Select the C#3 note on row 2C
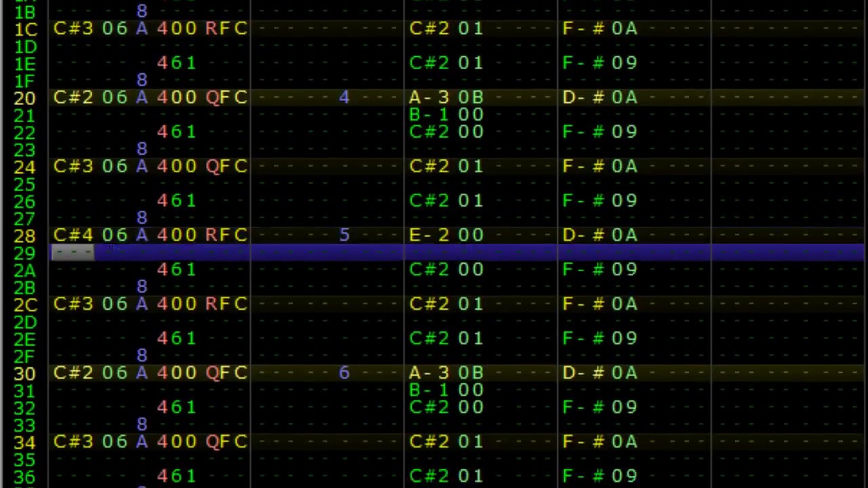The image size is (868, 488). pos(73,304)
